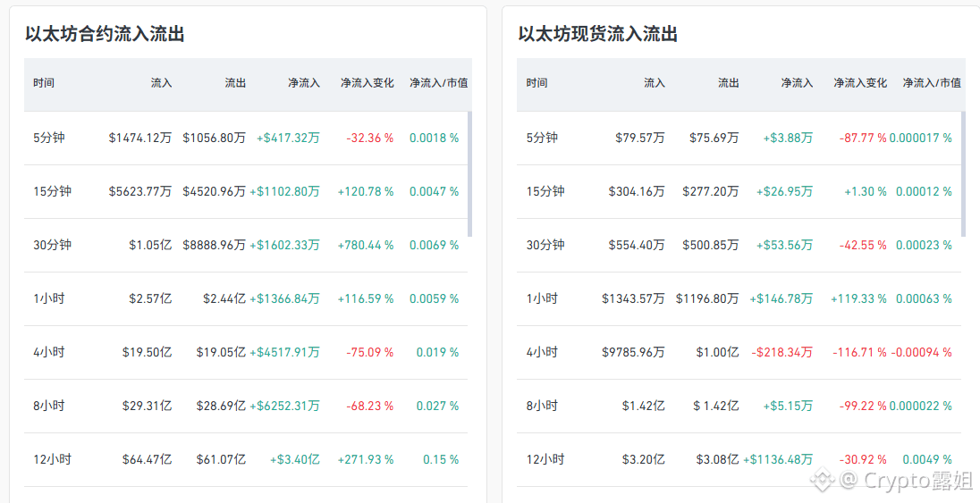
Task: Select the 4小时 row in spot table
Action: click(x=739, y=352)
